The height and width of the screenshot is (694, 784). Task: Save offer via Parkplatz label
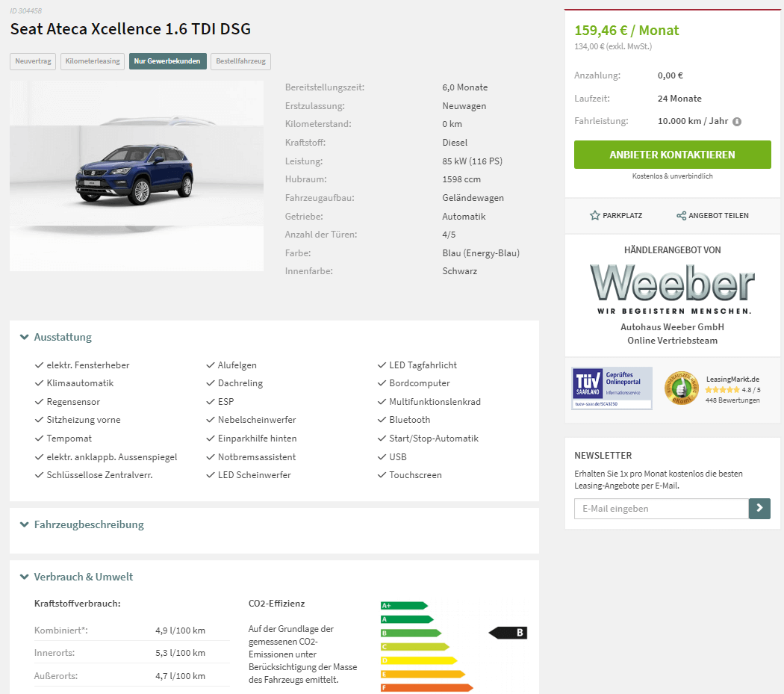(x=622, y=216)
